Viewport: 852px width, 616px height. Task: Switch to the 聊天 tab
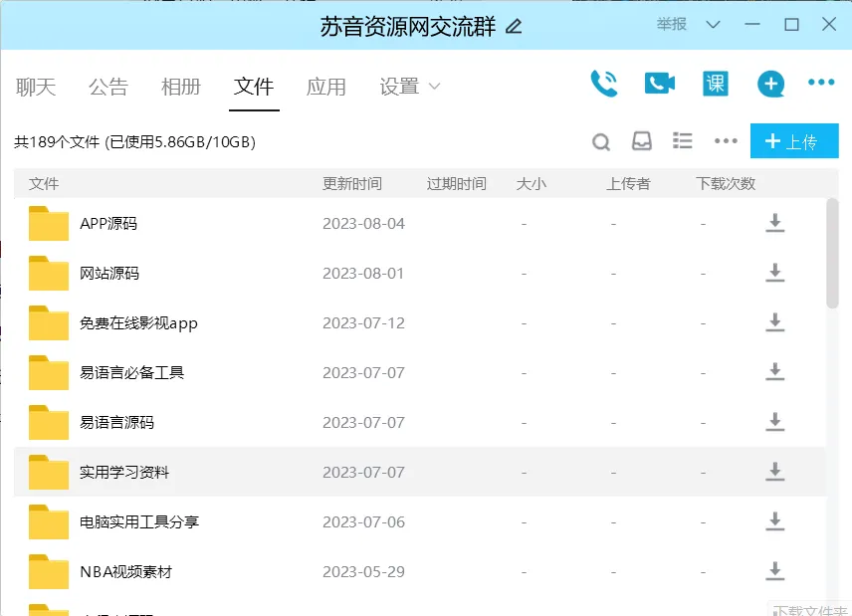pyautogui.click(x=36, y=87)
